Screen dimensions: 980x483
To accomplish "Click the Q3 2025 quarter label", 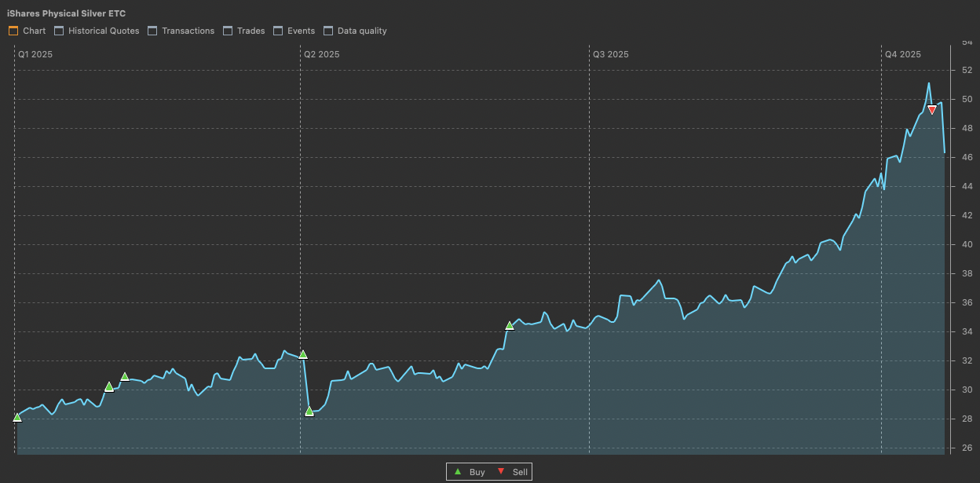I will (610, 54).
